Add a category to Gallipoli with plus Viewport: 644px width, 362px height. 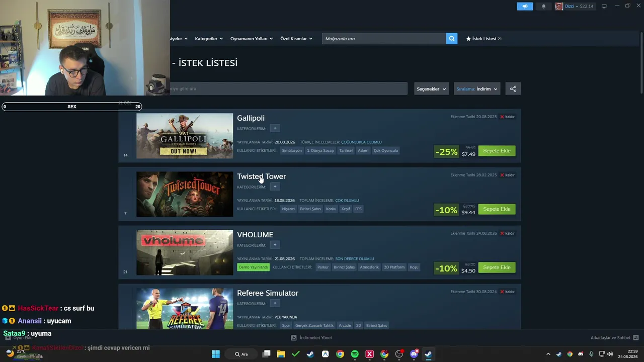tap(275, 128)
